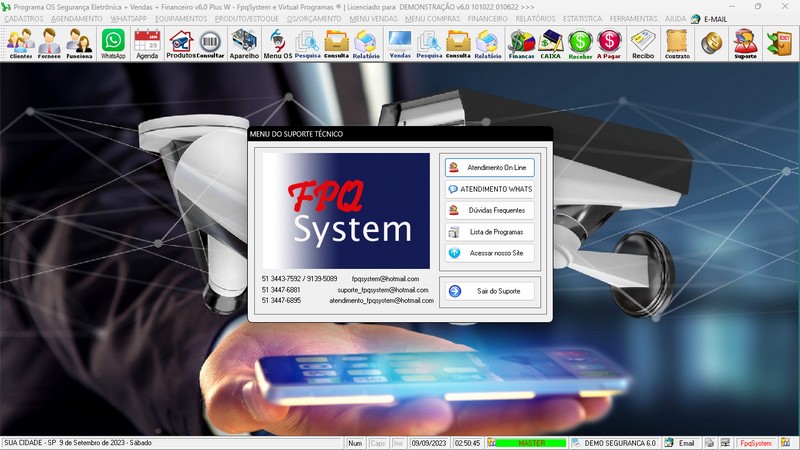The height and width of the screenshot is (450, 800).
Task: Open the Finanças toolbar icon
Action: 521,44
